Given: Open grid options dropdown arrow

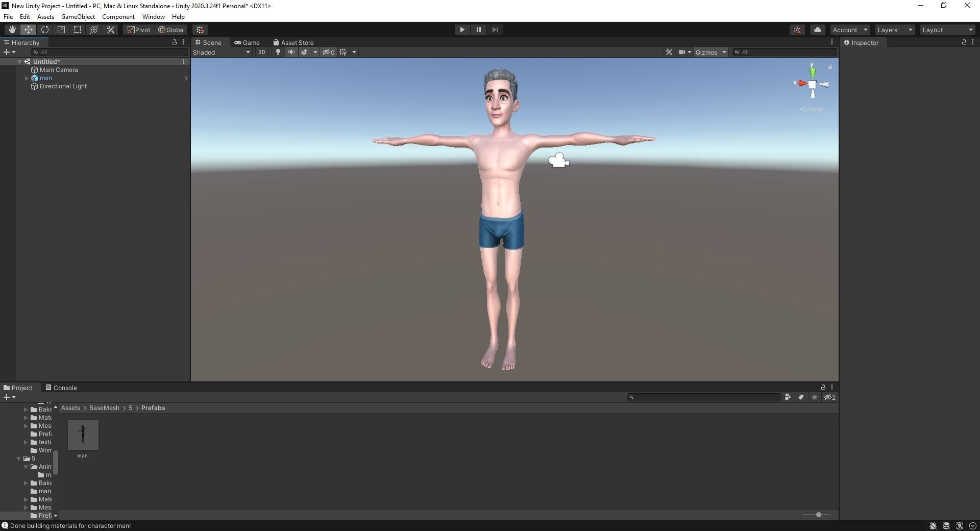Looking at the screenshot, I should [354, 52].
